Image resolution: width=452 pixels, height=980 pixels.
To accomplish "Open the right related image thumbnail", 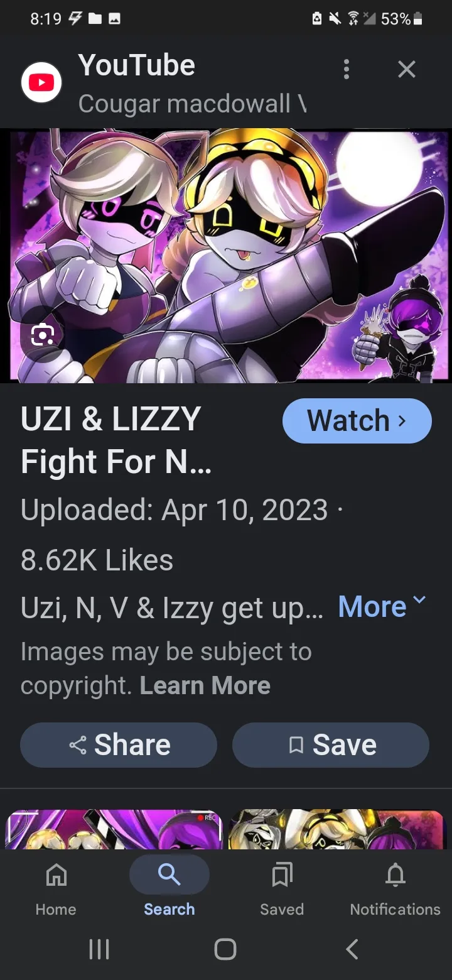I will [337, 829].
